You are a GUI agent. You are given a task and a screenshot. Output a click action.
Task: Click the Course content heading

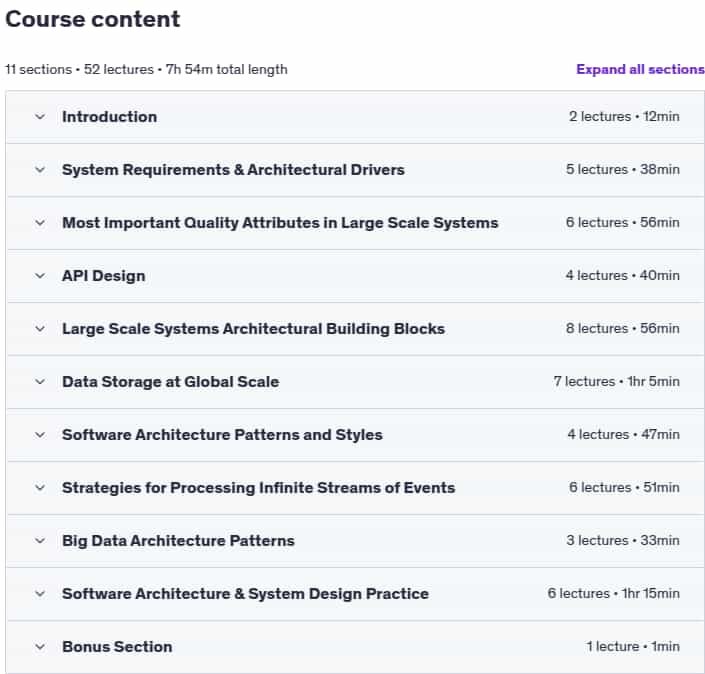(x=93, y=19)
